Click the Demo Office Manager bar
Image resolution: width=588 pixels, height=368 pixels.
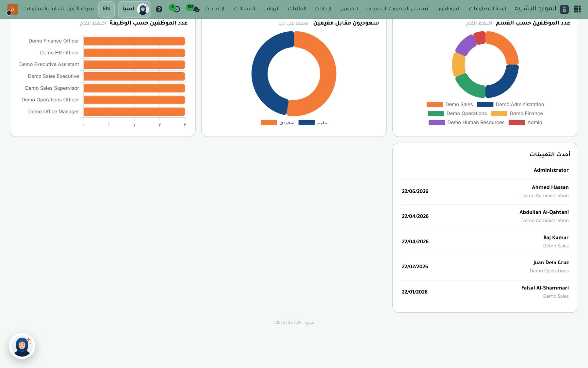click(134, 112)
